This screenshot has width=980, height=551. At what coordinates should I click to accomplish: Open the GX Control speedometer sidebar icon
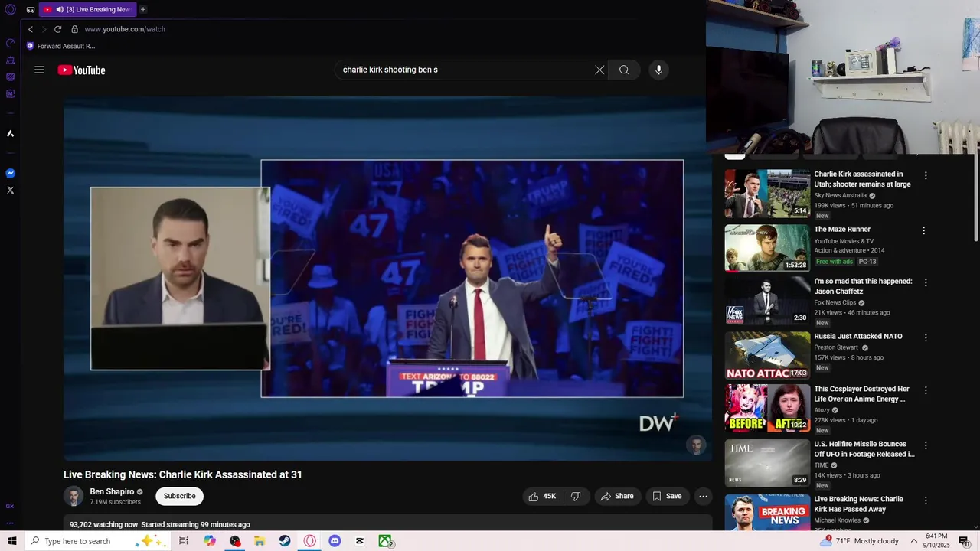point(11,43)
